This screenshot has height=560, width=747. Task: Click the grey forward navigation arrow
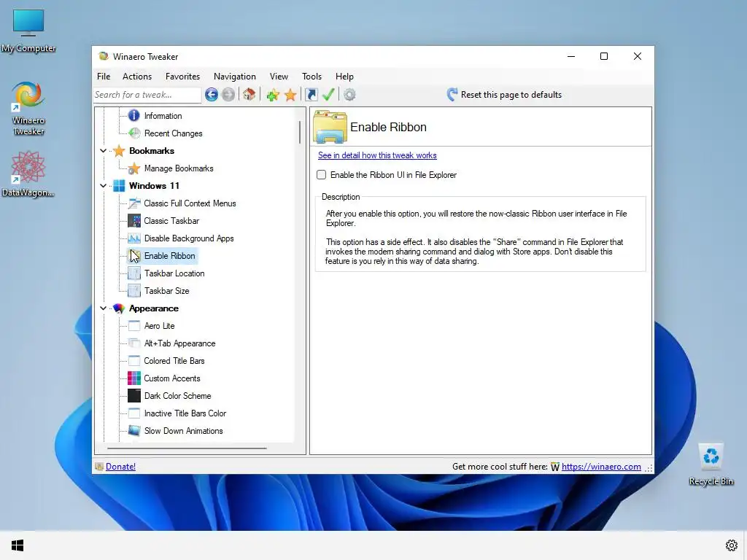point(228,95)
